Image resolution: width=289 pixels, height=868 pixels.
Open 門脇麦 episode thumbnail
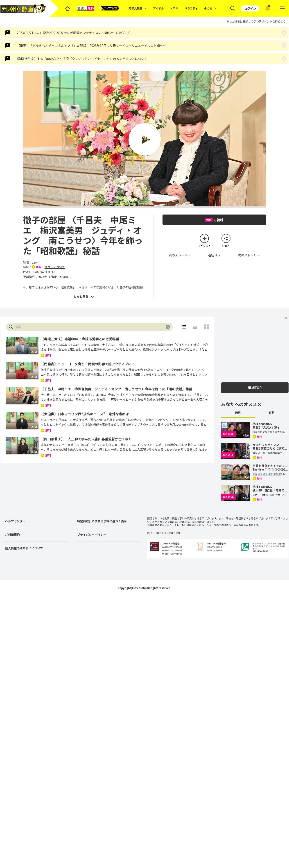point(22,370)
